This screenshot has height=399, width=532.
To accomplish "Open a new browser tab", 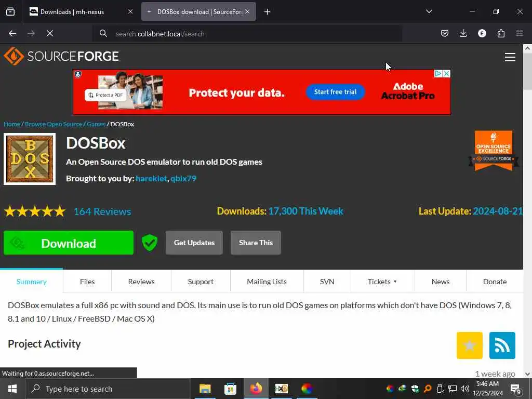I will point(267,12).
